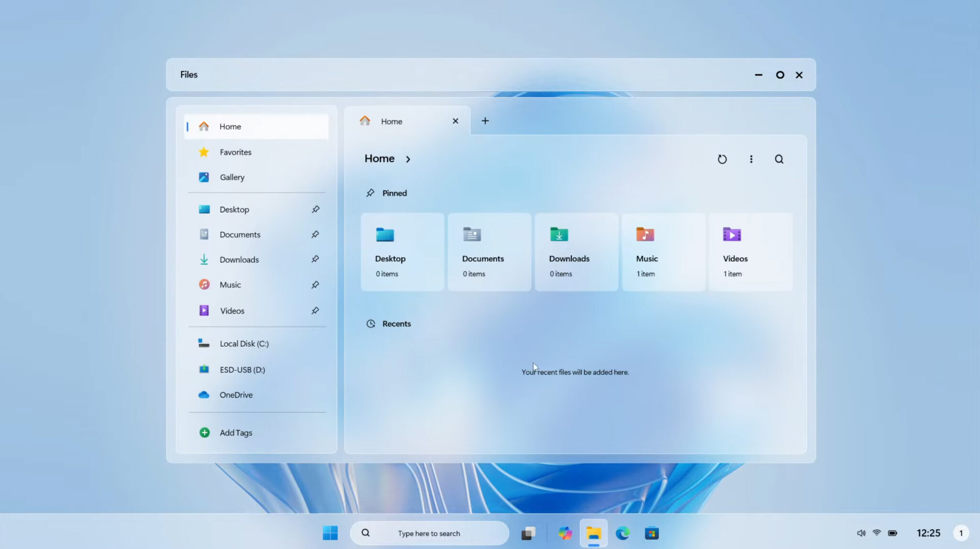Click the search magnifier in file pane

tap(779, 159)
